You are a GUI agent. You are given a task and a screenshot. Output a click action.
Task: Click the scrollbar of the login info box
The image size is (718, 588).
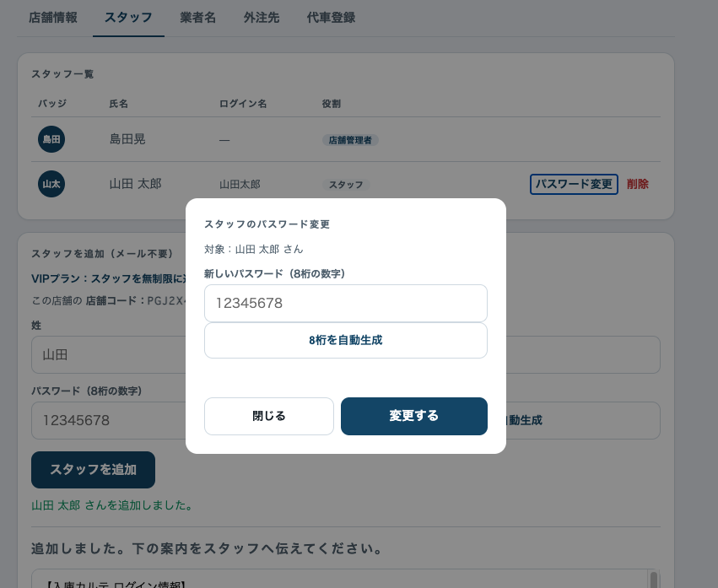point(653,579)
